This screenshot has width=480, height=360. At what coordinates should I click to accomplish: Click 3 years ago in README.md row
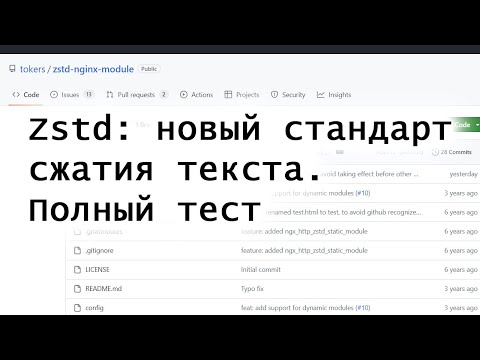click(461, 289)
